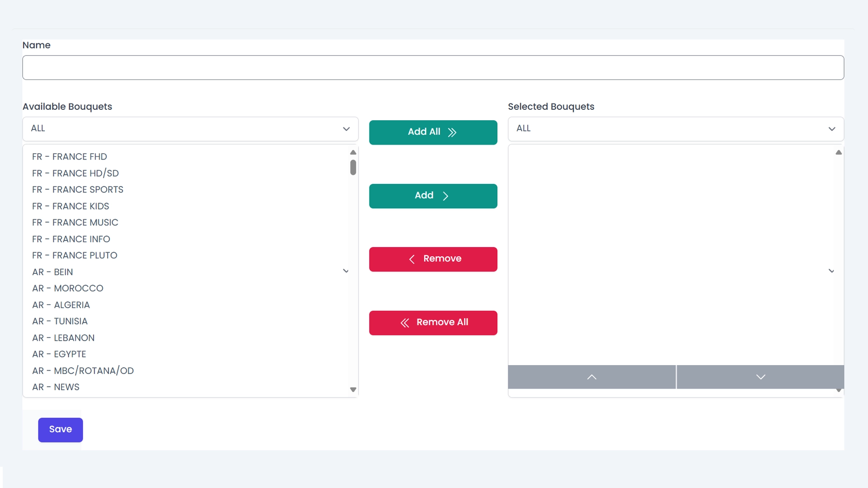
Task: Open the Selected Bouquets ALL filter dropdown
Action: (675, 129)
